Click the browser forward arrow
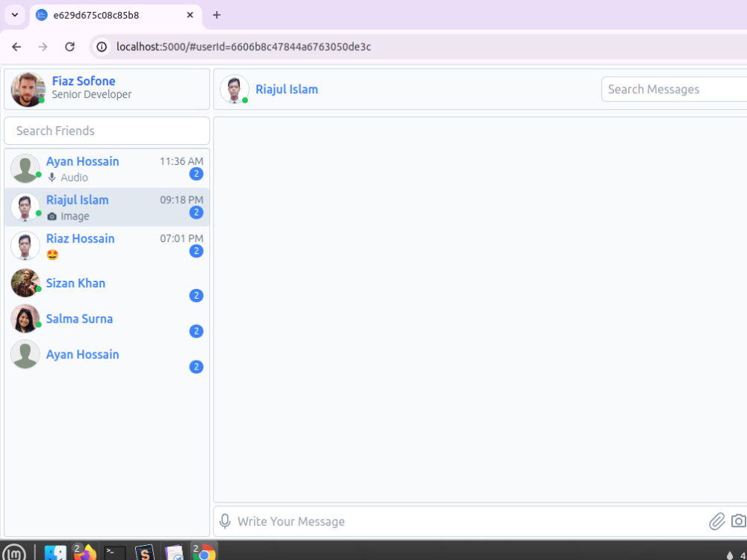The height and width of the screenshot is (560, 747). (43, 46)
